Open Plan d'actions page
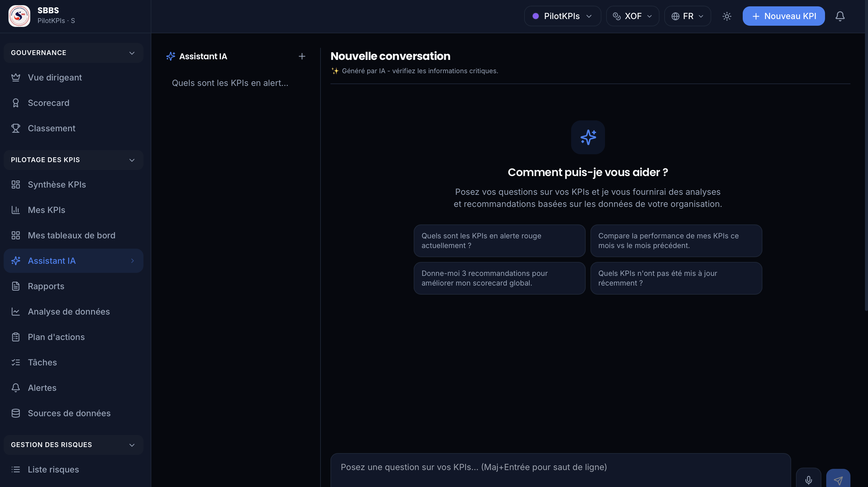The width and height of the screenshot is (868, 487). click(x=74, y=337)
